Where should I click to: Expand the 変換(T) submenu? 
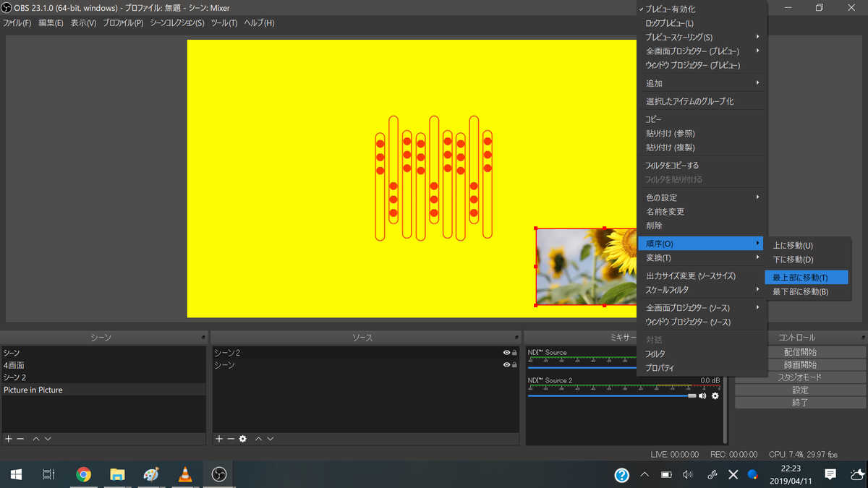pyautogui.click(x=702, y=258)
